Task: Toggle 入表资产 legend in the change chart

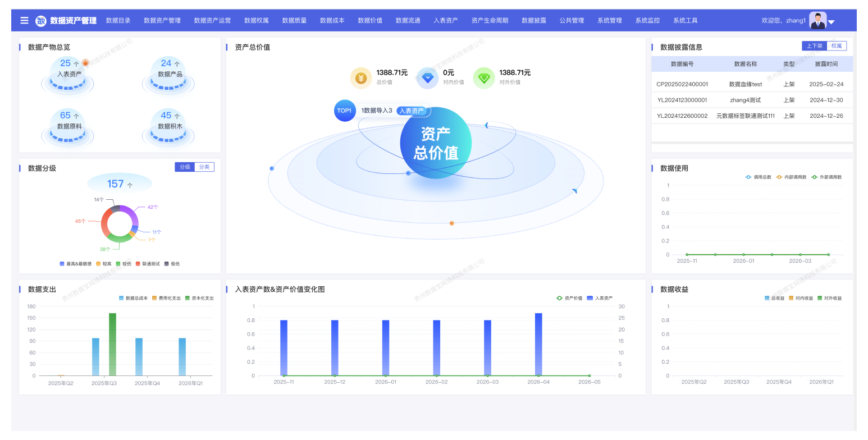Action: point(600,298)
